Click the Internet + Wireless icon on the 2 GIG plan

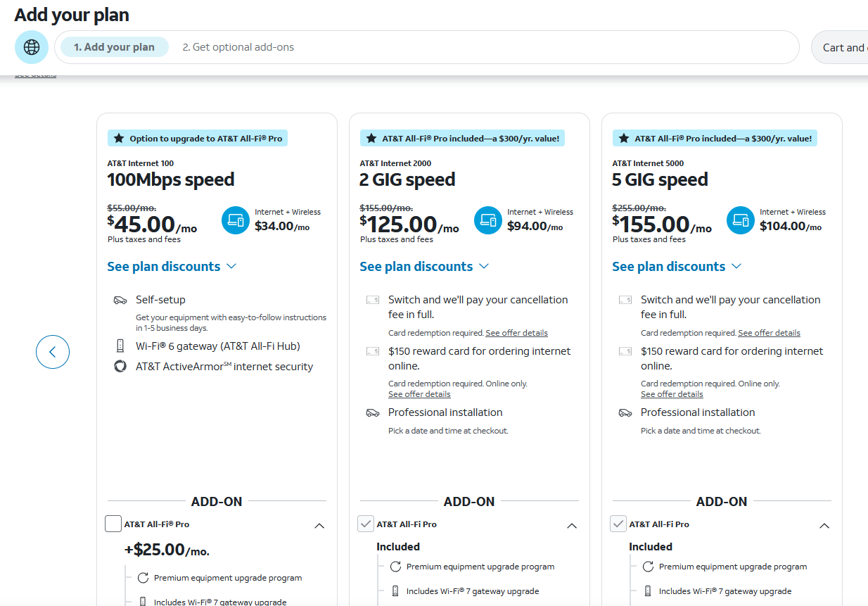[x=488, y=220]
